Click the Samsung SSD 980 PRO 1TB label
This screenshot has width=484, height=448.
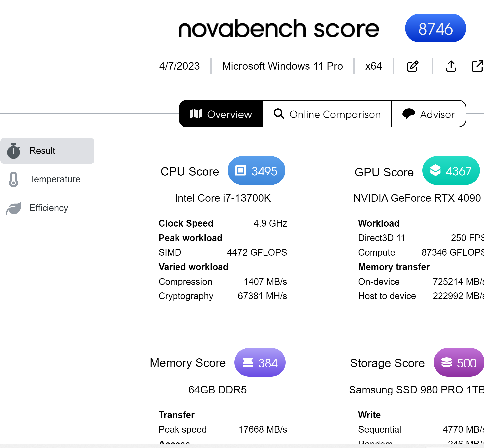point(416,390)
